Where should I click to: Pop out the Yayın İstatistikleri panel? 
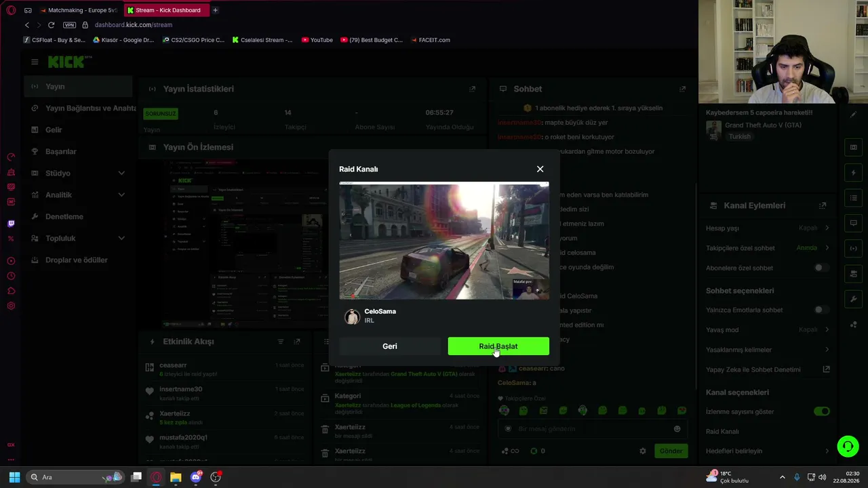click(x=473, y=89)
